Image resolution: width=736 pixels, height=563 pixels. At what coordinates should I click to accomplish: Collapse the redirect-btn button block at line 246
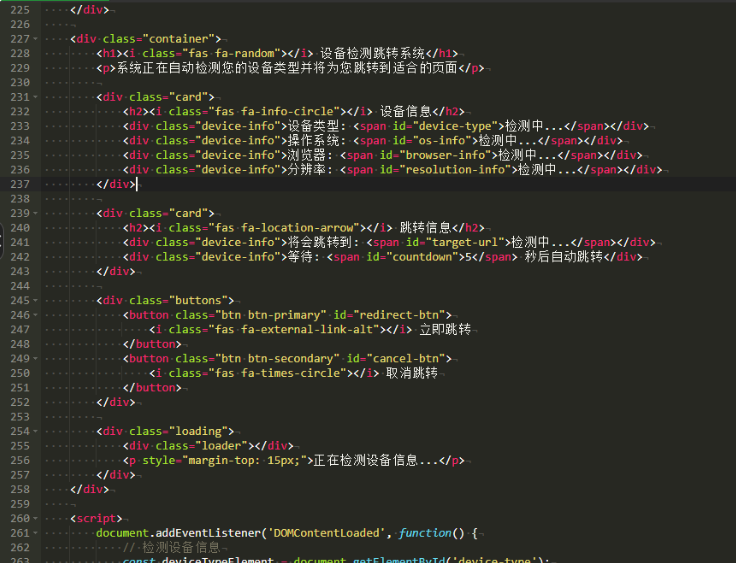(36, 315)
